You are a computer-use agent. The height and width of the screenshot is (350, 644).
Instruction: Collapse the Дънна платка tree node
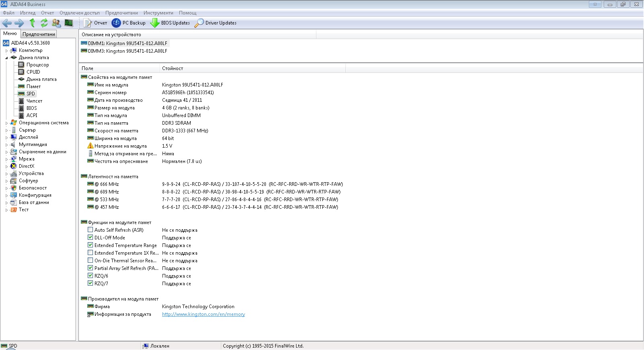pos(6,58)
